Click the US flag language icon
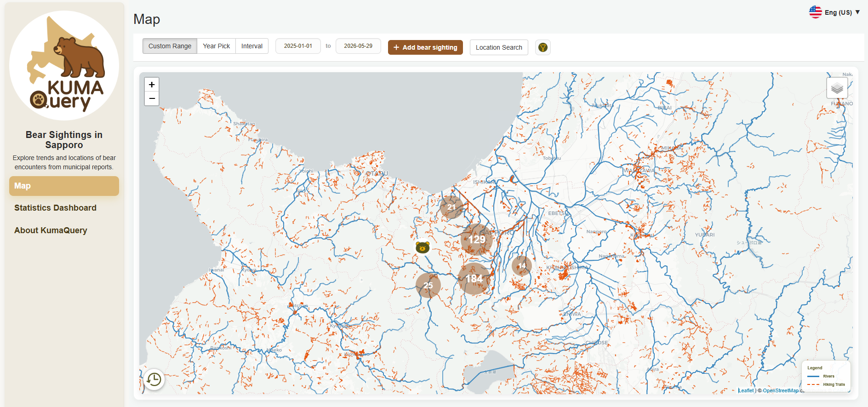The height and width of the screenshot is (407, 868). [x=815, y=12]
